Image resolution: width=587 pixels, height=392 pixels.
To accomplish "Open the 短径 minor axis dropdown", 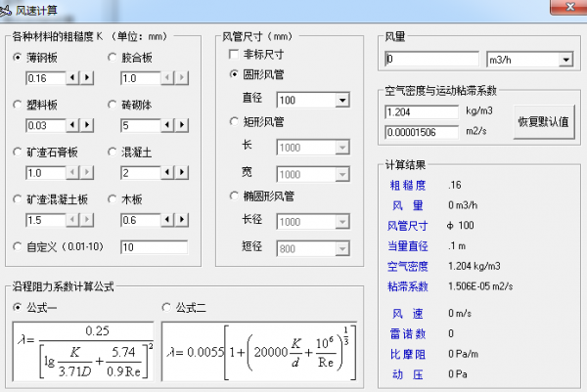I will (342, 248).
